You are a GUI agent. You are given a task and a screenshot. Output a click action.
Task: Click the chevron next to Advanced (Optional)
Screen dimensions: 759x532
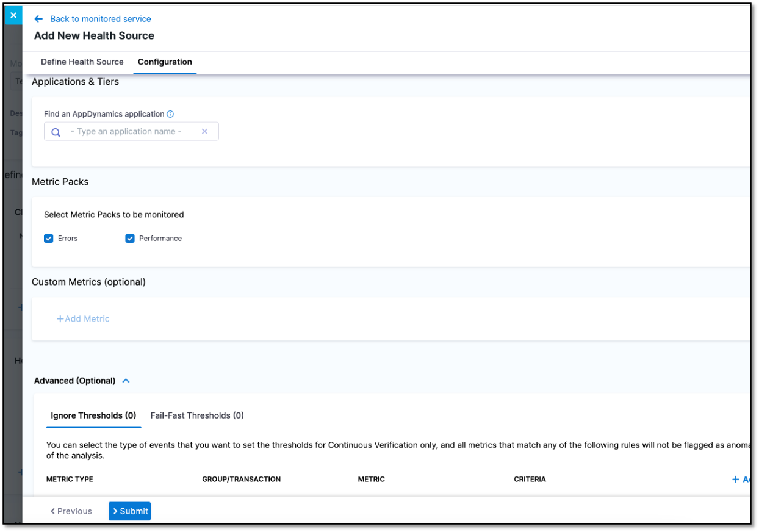click(x=126, y=380)
